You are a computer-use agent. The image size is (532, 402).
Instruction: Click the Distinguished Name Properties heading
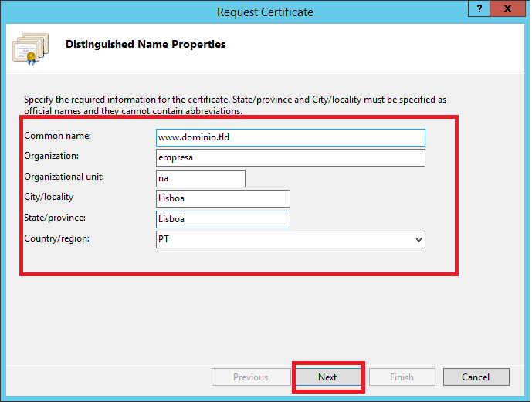[x=145, y=45]
